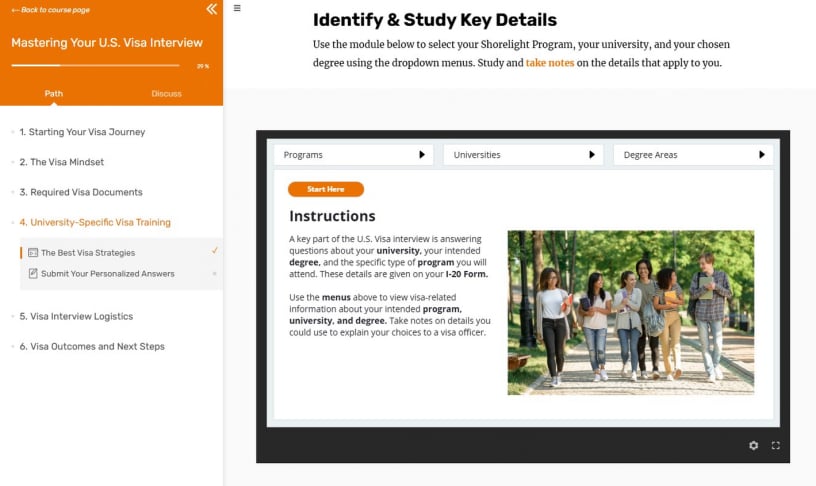Click the Instructions heading in the module
Screen dimensions: 816x486
click(x=332, y=216)
